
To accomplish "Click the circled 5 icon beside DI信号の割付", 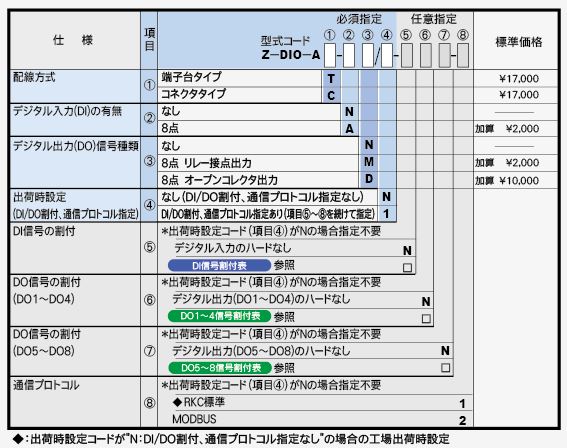I will [x=149, y=247].
